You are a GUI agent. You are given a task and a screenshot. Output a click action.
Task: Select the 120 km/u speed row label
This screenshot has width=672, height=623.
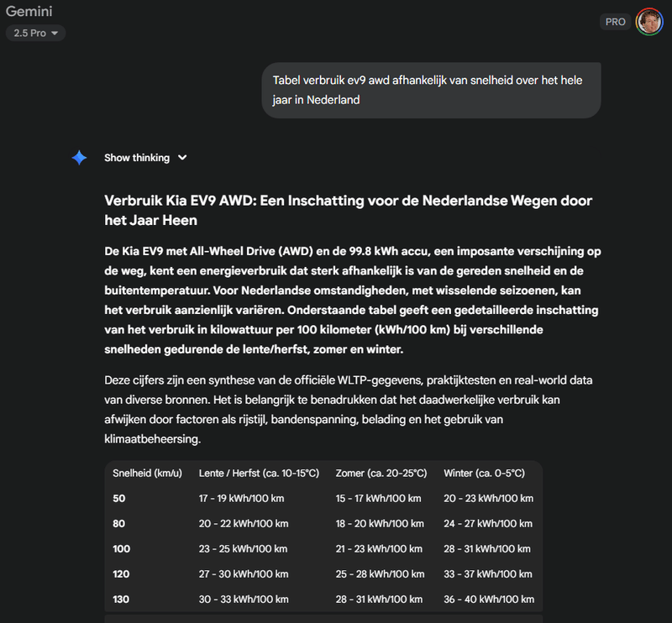click(x=122, y=573)
